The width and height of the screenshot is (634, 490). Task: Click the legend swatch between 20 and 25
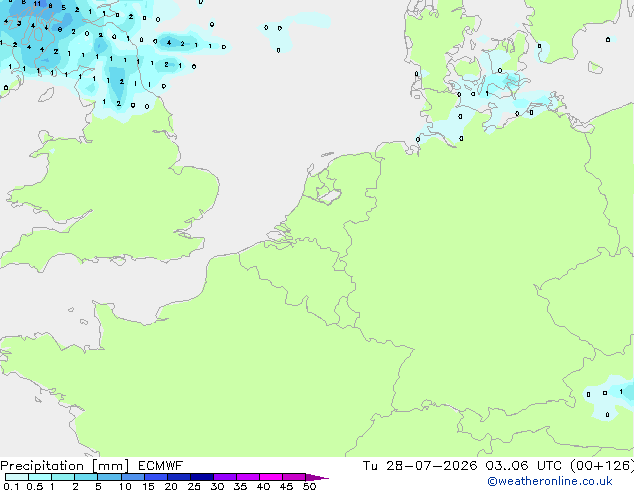pos(178,477)
